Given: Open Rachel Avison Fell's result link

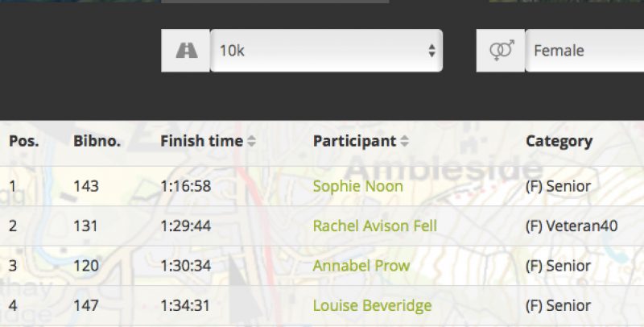Looking at the screenshot, I should tap(374, 226).
